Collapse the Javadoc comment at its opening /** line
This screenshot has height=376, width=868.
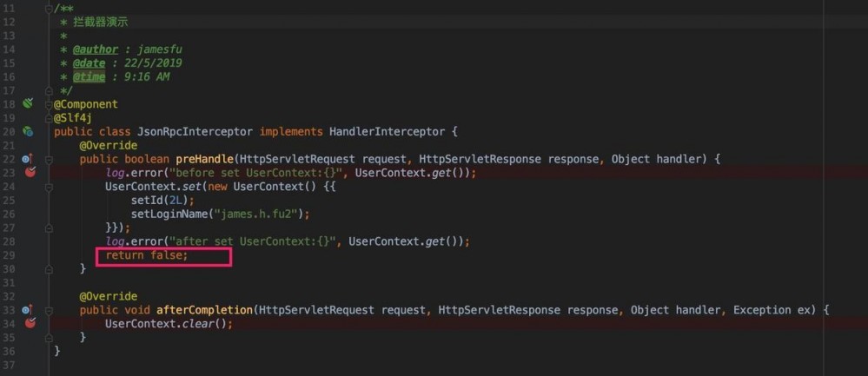(49, 10)
